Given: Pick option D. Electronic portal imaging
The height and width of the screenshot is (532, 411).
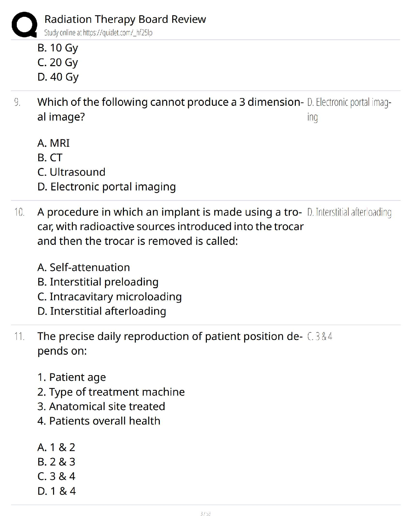Looking at the screenshot, I should point(106,187).
